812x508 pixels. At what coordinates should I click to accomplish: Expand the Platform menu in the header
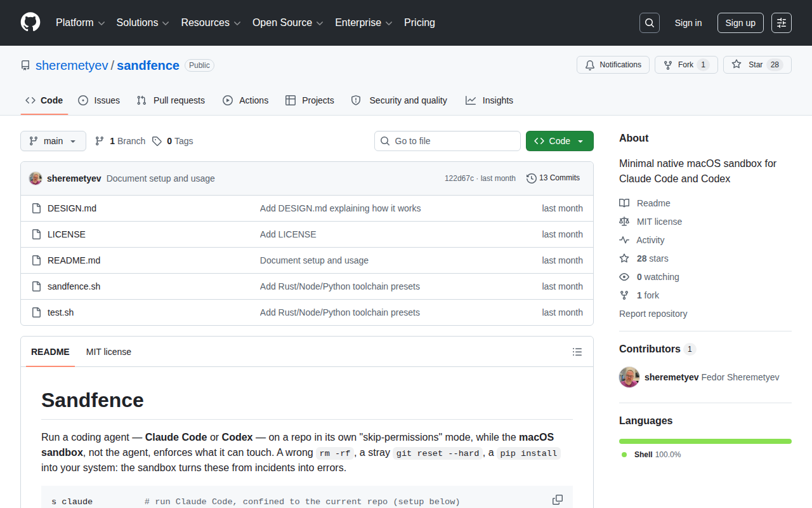(80, 23)
